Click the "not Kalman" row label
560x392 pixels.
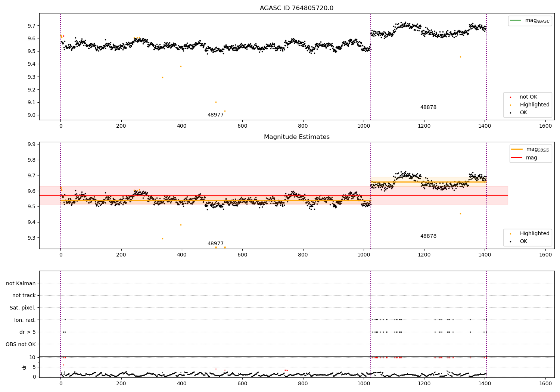(x=21, y=283)
